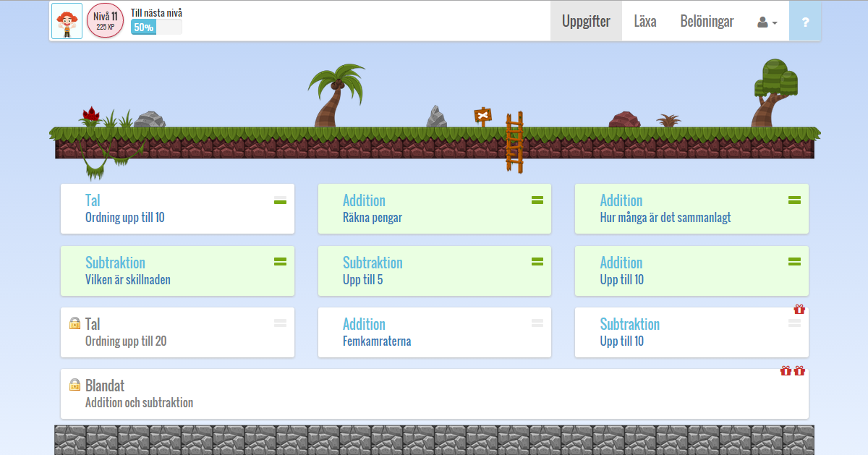Viewport: 868px width, 455px height.
Task: Open the Belöningar tab
Action: [x=707, y=22]
